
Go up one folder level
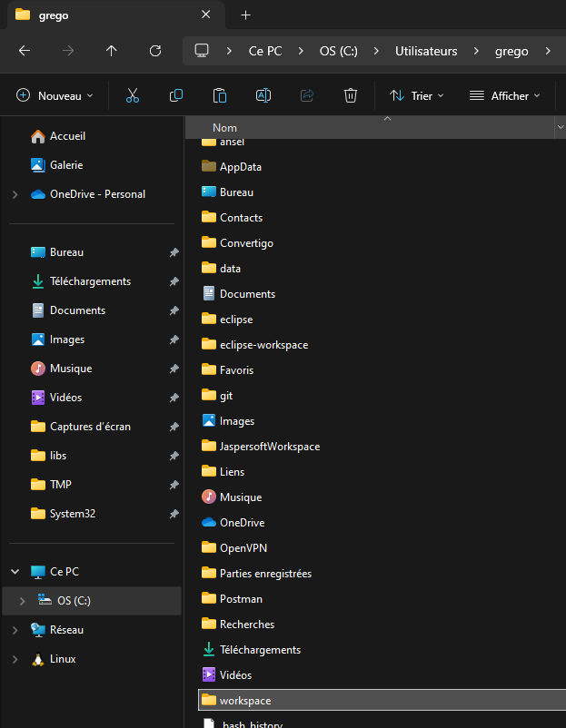coord(112,51)
